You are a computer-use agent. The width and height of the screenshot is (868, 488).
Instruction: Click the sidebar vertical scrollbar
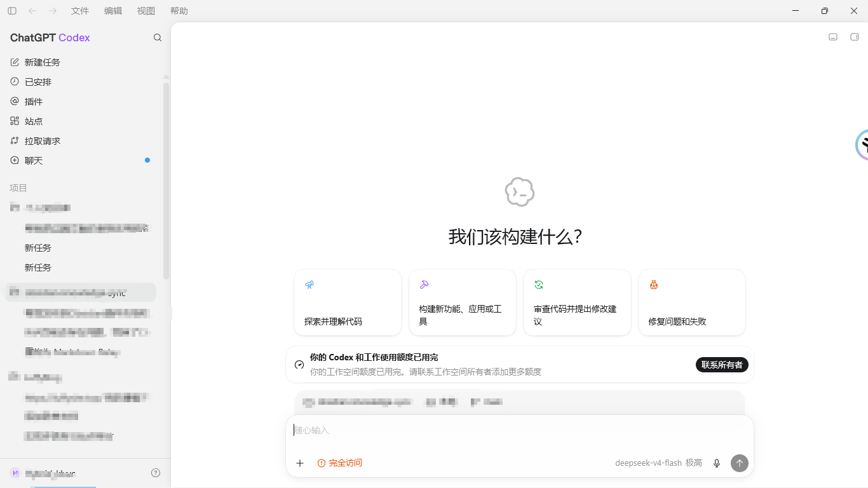pyautogui.click(x=166, y=181)
